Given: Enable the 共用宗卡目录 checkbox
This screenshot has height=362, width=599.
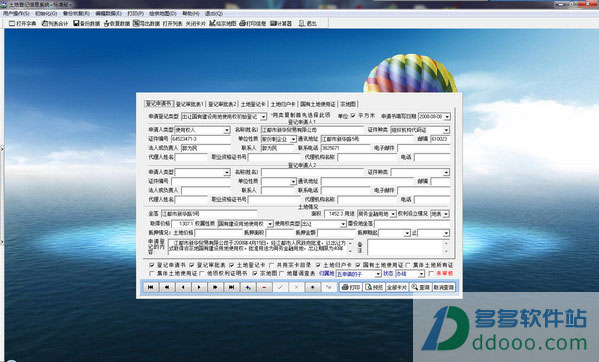Looking at the screenshot, I should point(271,265).
